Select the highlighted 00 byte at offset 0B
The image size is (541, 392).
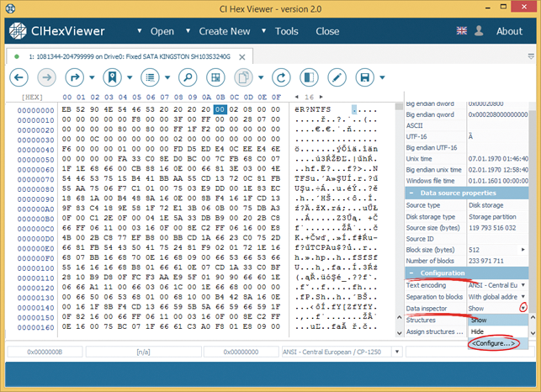220,109
